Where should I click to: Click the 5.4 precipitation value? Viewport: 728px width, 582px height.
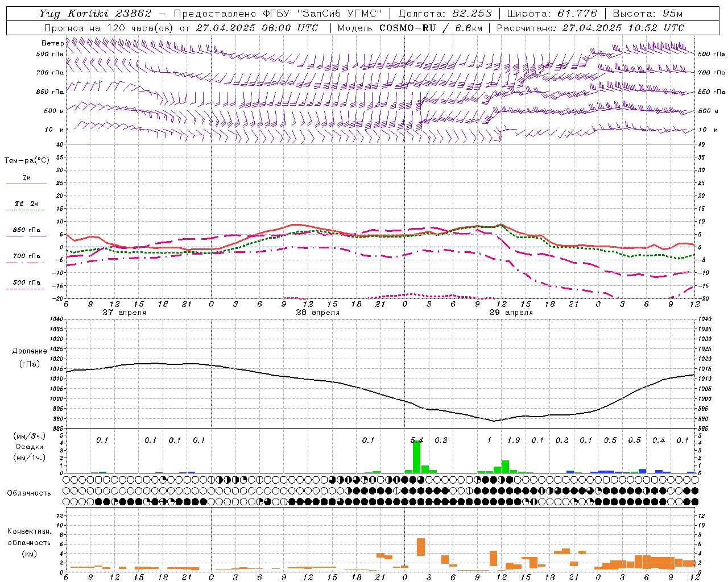tap(417, 440)
